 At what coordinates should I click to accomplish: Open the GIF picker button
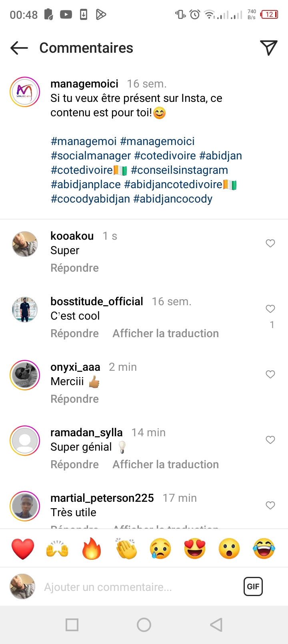[253, 586]
